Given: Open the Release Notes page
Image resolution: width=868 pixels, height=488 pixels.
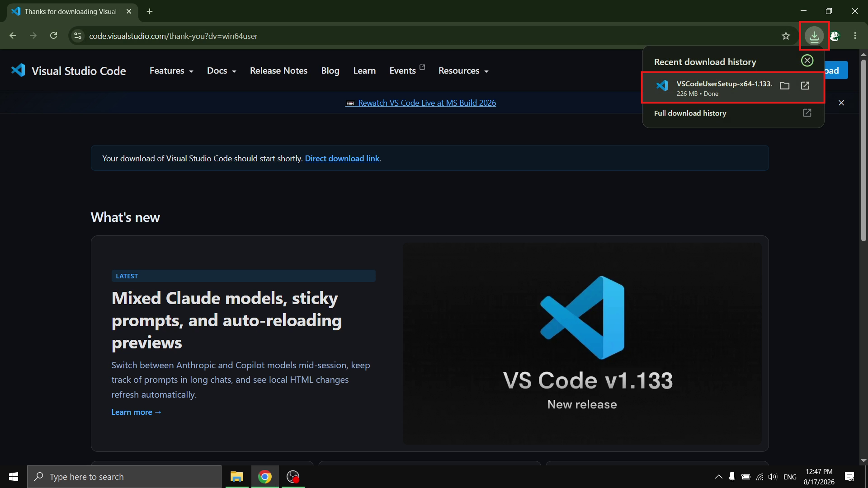Looking at the screenshot, I should point(278,70).
